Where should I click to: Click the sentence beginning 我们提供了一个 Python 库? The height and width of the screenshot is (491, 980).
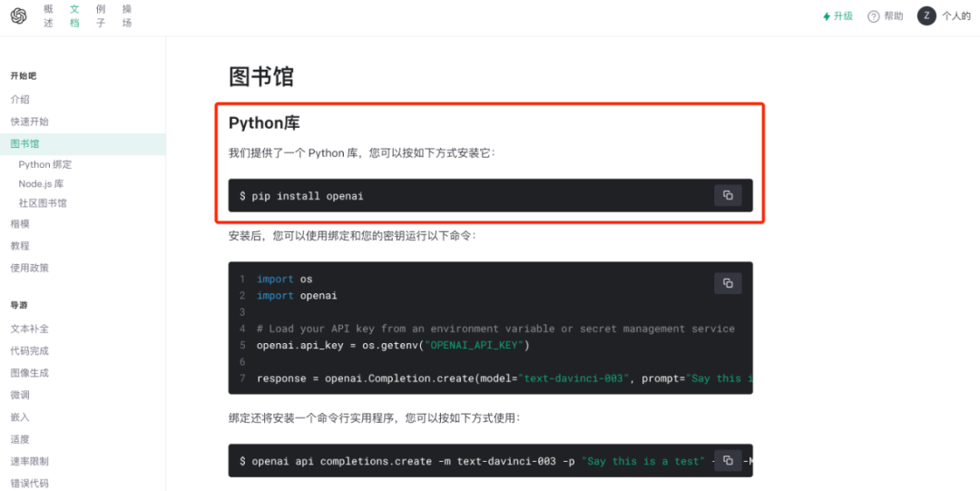[362, 153]
